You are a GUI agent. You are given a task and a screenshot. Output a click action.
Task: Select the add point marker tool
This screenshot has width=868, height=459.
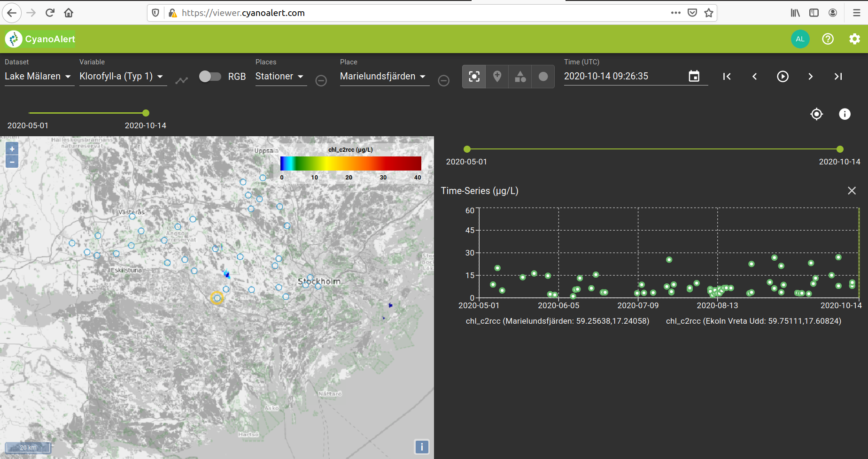coord(497,76)
